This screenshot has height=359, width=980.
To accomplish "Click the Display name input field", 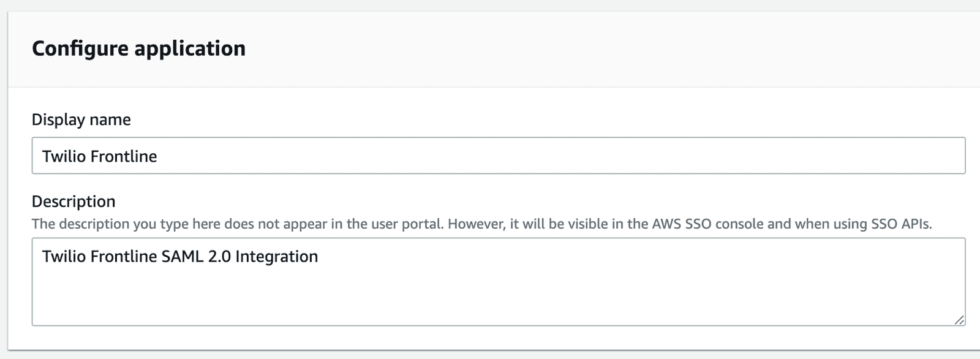I will click(x=429, y=156).
